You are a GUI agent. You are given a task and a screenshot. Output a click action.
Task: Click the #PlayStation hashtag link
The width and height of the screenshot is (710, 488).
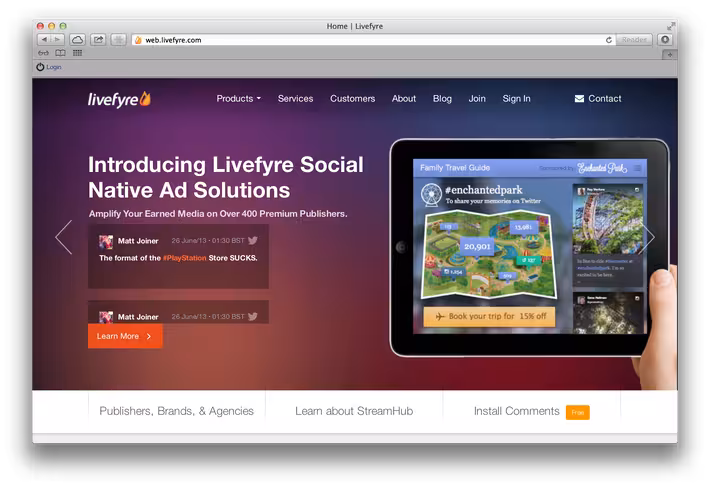184,258
